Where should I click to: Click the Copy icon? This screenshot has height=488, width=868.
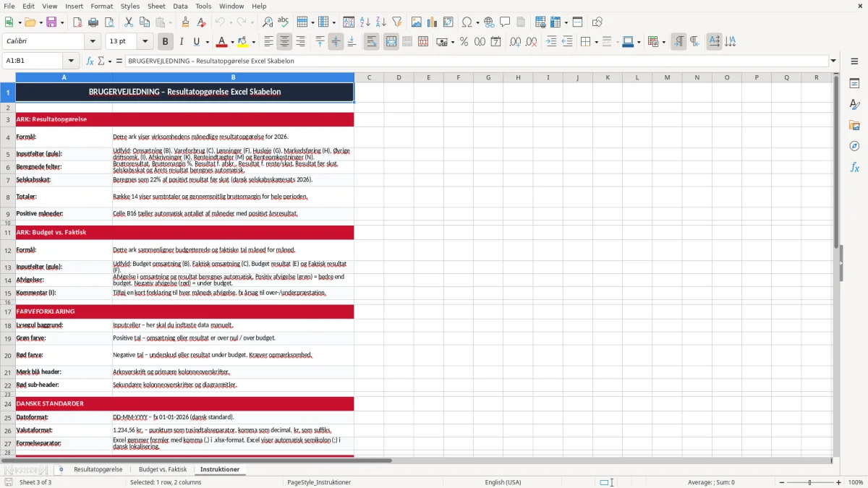[144, 22]
